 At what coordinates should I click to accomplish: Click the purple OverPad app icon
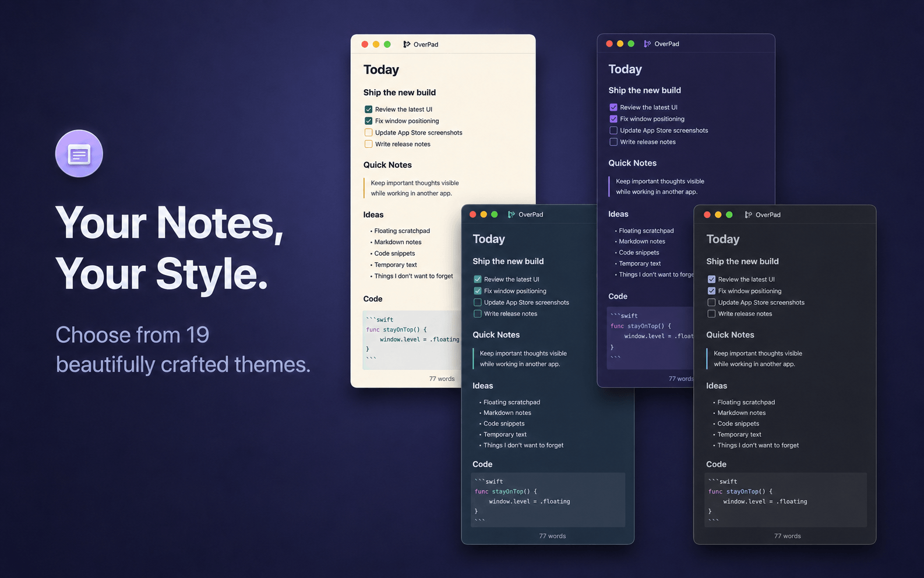[79, 154]
